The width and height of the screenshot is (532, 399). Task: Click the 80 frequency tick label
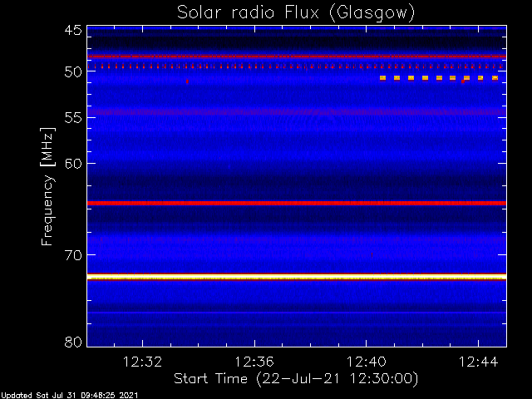[x=73, y=342]
